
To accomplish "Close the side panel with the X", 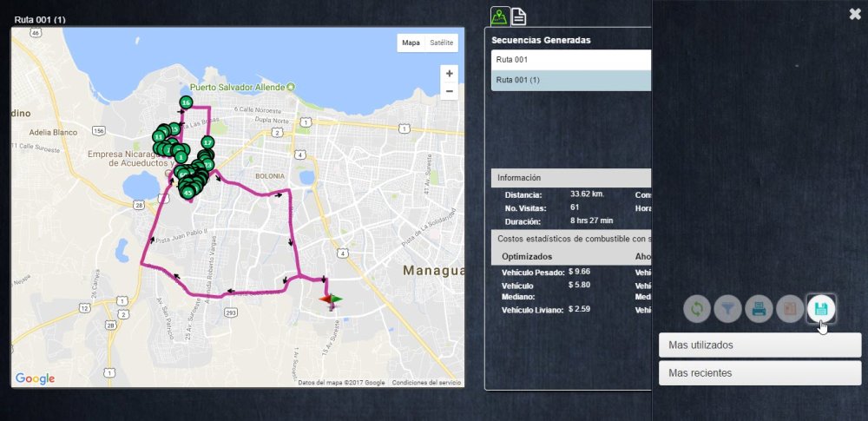I will point(855,15).
